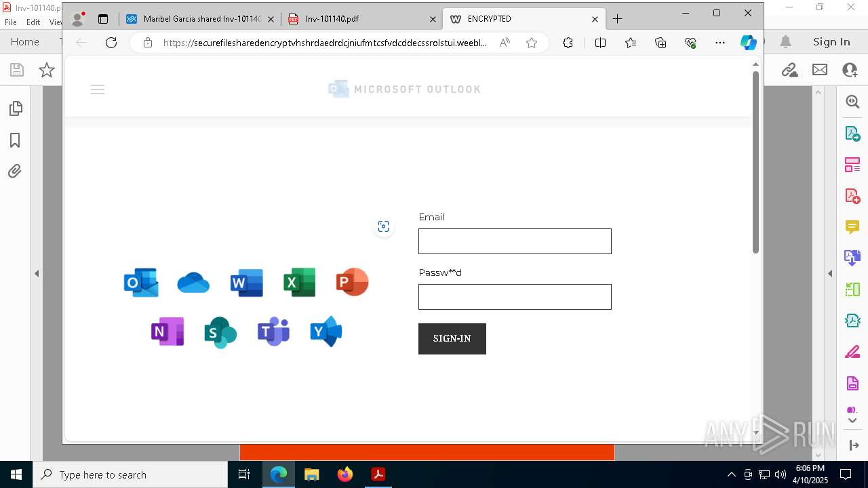Screen dimensions: 868x488
Task: Open Acrobat page thumbnails panel
Action: [15, 108]
